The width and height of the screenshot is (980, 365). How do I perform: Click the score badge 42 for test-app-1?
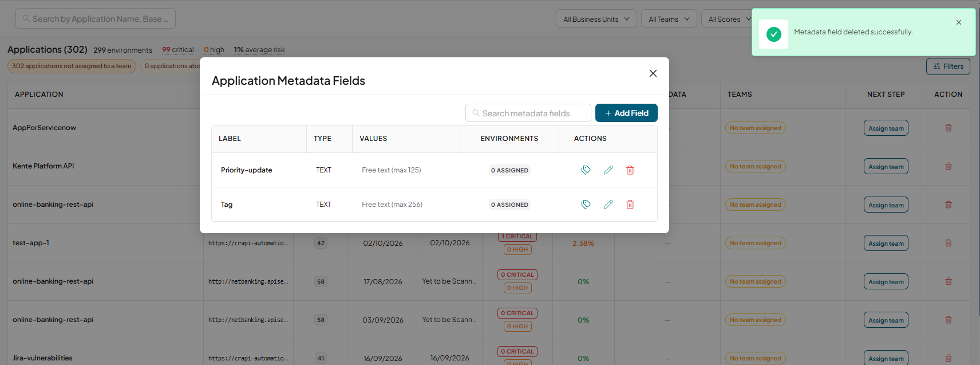coord(321,243)
